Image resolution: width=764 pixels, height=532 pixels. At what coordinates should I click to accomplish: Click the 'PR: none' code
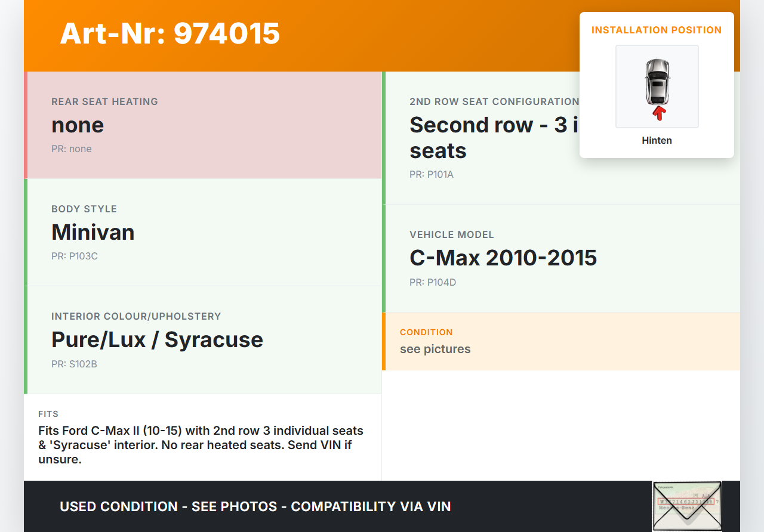click(72, 149)
